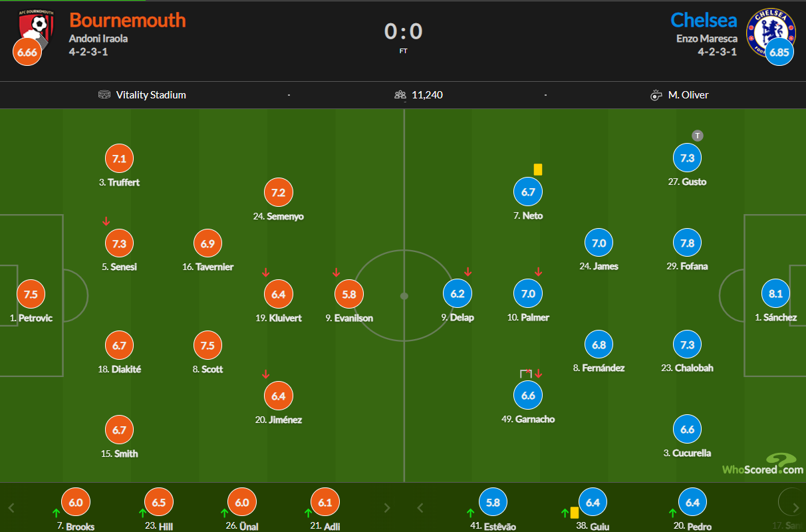
Task: Click the grey T badge above Gusto
Action: (x=697, y=136)
